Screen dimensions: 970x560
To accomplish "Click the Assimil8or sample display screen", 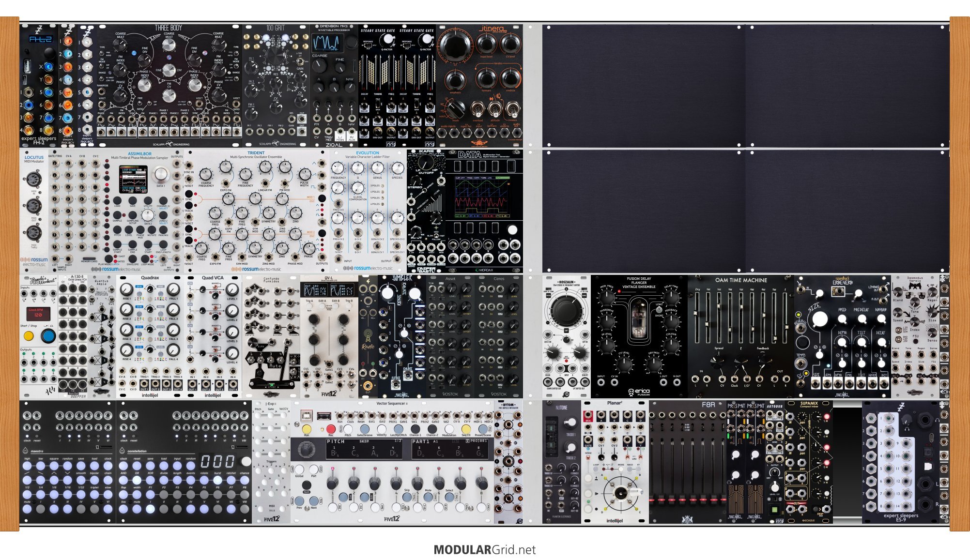I will tap(133, 180).
